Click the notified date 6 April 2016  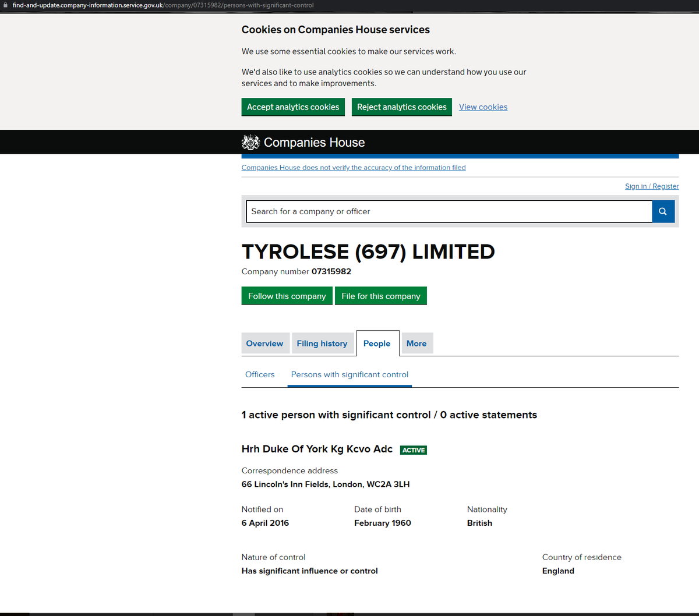click(265, 523)
